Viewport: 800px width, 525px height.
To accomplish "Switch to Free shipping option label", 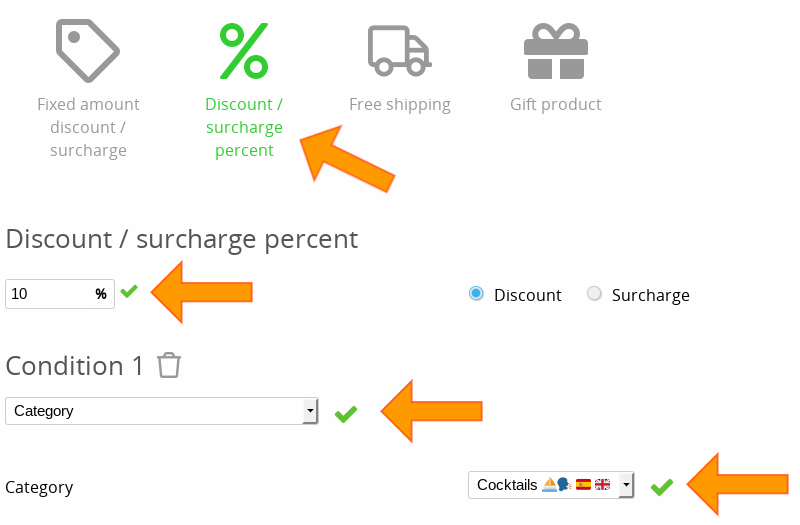I will click(399, 104).
